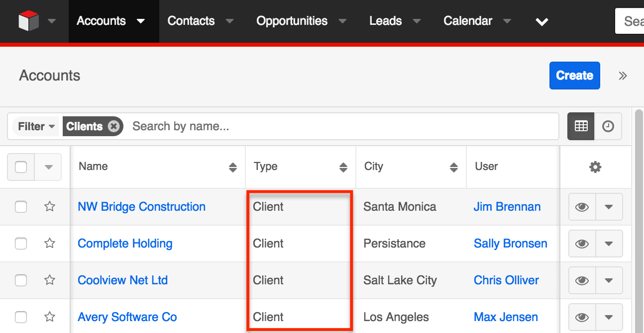The width and height of the screenshot is (644, 333).
Task: Favorite Complete Holding with the star
Action: tap(50, 243)
